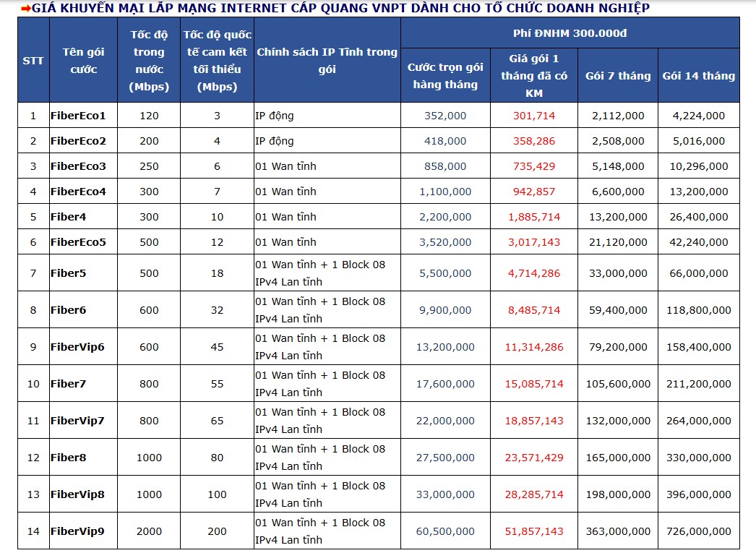Select the FiberEco3 package name
The width and height of the screenshot is (756, 553).
[x=78, y=166]
